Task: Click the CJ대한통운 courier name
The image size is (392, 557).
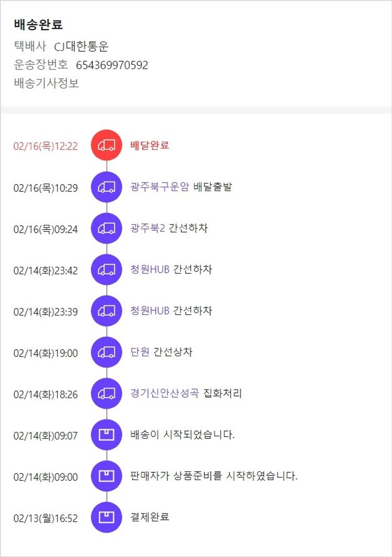Action: (x=82, y=47)
